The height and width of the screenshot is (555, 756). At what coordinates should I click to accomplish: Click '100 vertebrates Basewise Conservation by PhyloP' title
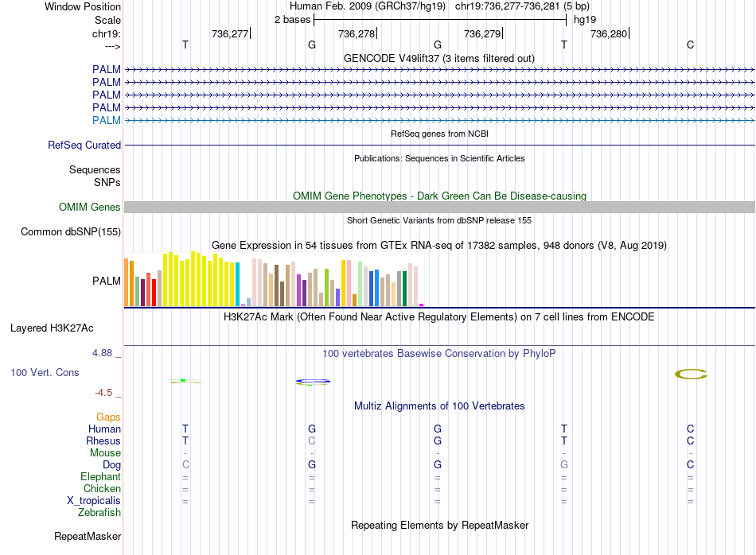[x=439, y=354]
